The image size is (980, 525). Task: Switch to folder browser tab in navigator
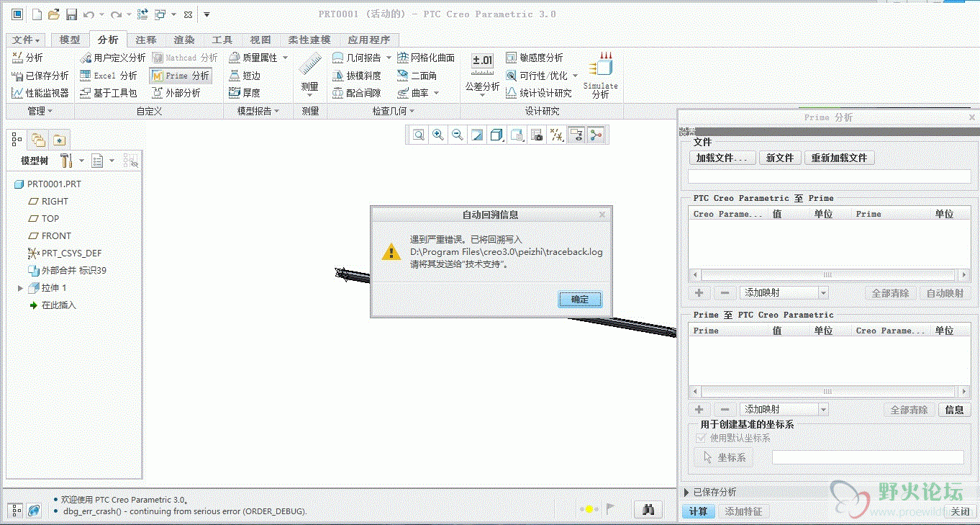38,140
